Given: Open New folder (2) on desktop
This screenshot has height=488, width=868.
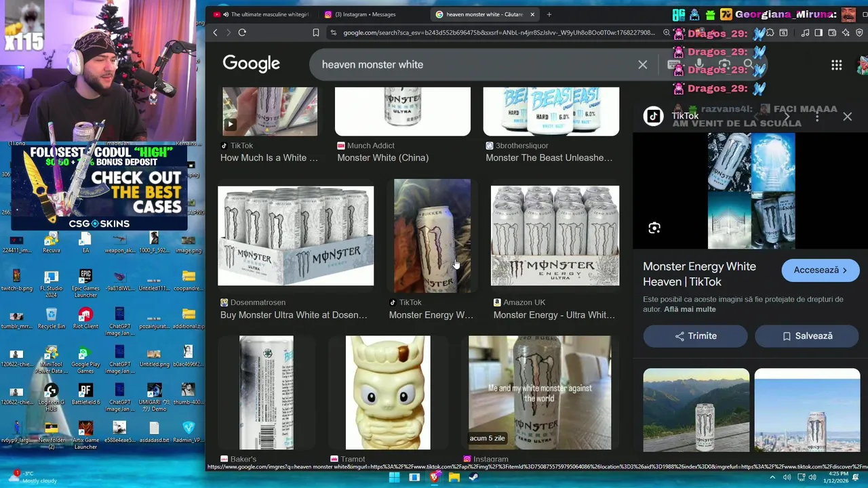Looking at the screenshot, I should click(51, 436).
